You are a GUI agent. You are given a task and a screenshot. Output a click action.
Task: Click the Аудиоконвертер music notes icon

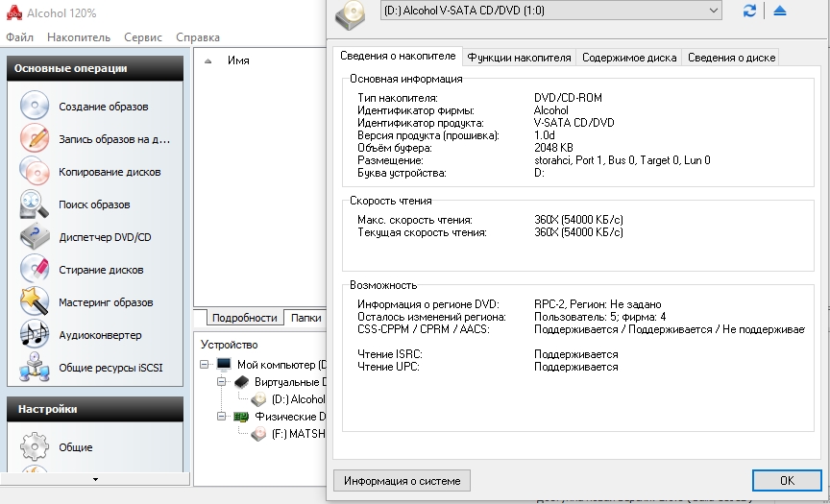point(35,334)
